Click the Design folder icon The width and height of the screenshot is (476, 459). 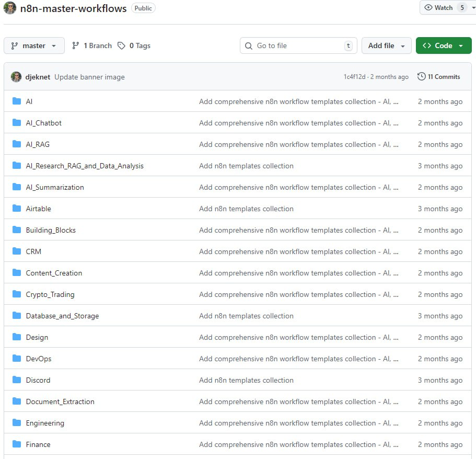point(17,337)
